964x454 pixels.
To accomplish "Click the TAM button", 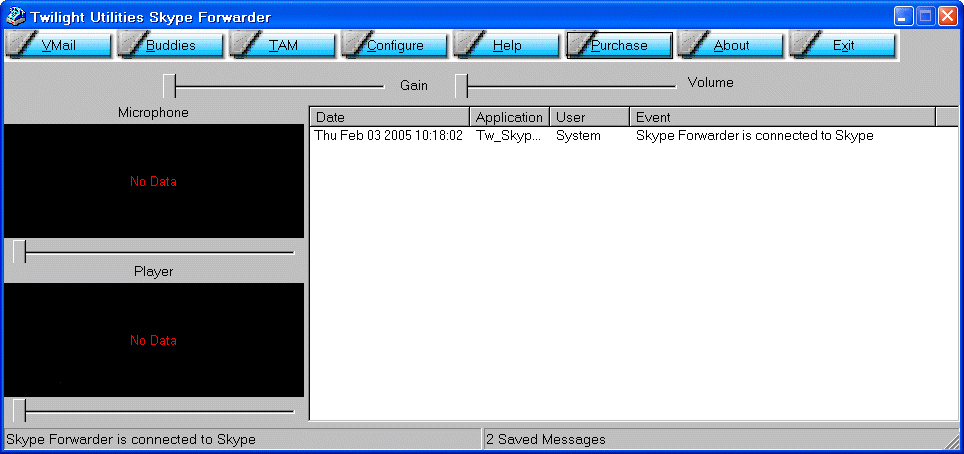I will pos(283,46).
